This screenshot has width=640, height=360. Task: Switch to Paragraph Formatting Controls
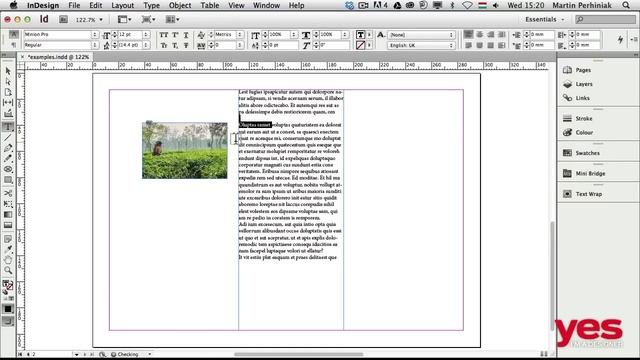tap(13, 45)
